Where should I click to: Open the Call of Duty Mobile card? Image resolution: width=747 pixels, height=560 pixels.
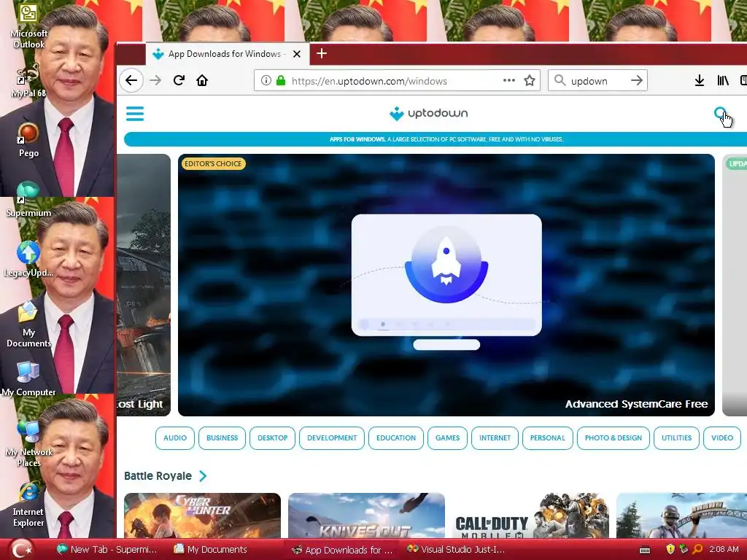click(531, 516)
